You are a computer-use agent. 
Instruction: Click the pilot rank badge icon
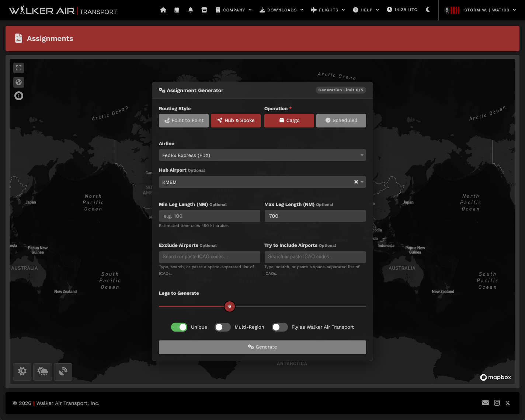pos(452,10)
